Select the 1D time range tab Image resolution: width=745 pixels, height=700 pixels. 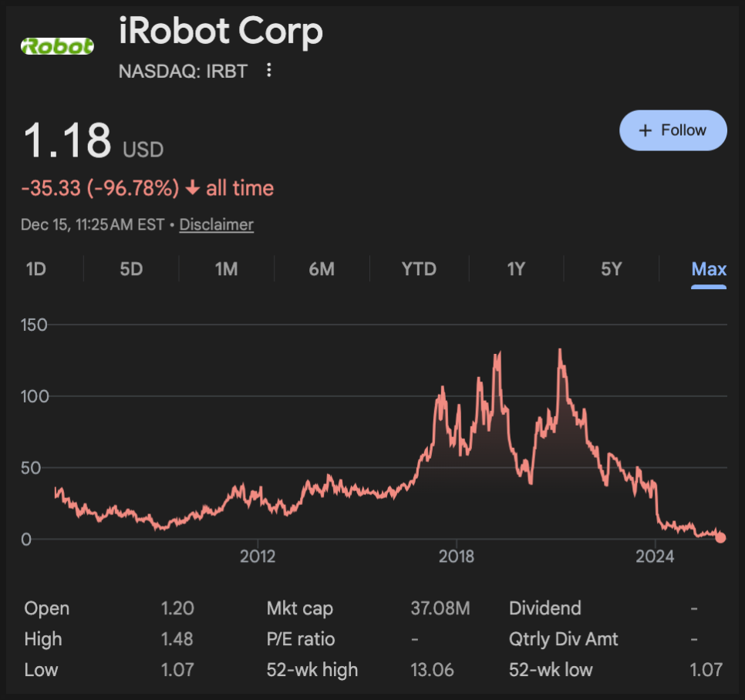coord(36,269)
